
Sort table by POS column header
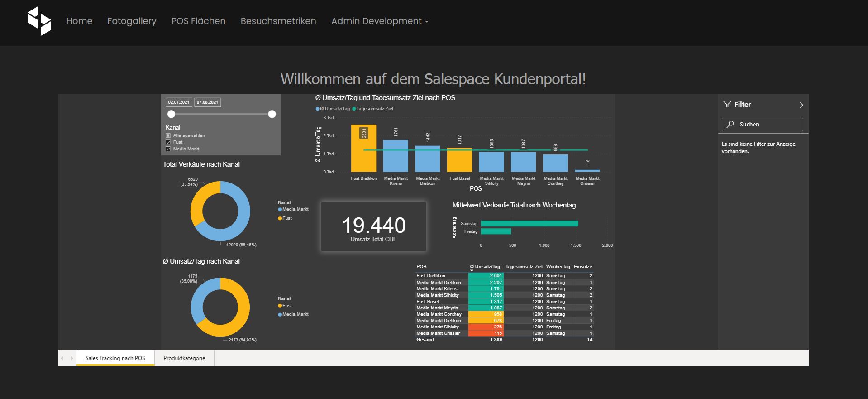[x=421, y=267]
